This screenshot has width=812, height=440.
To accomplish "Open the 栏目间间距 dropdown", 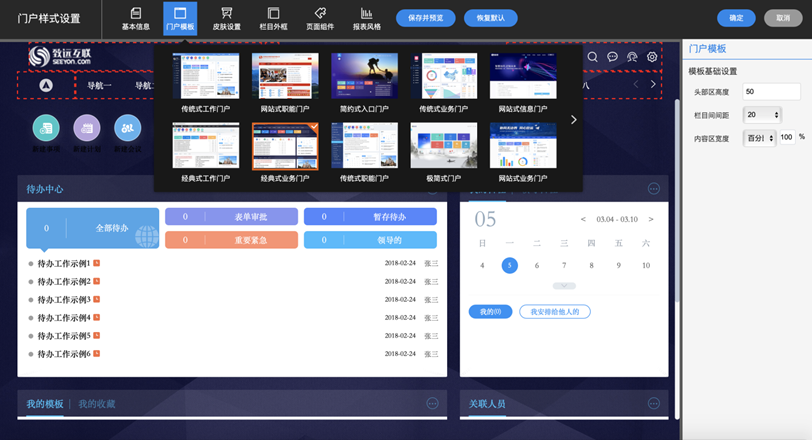I will click(x=762, y=115).
